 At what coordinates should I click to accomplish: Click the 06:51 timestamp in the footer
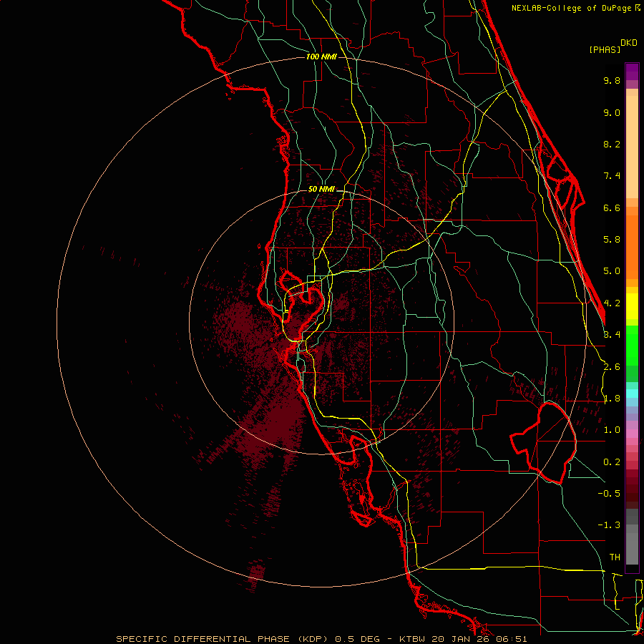pos(511,639)
